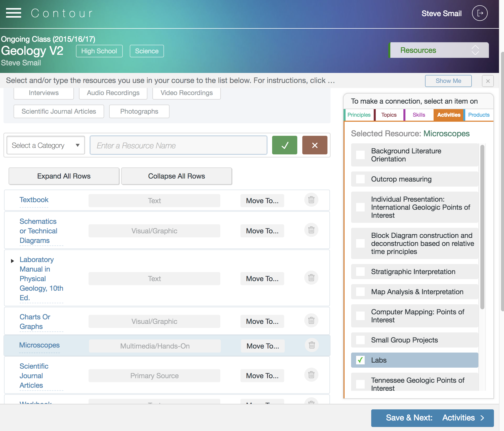Viewport: 504px width, 431px height.
Task: Click Save & Next: Activities
Action: pyautogui.click(x=432, y=418)
